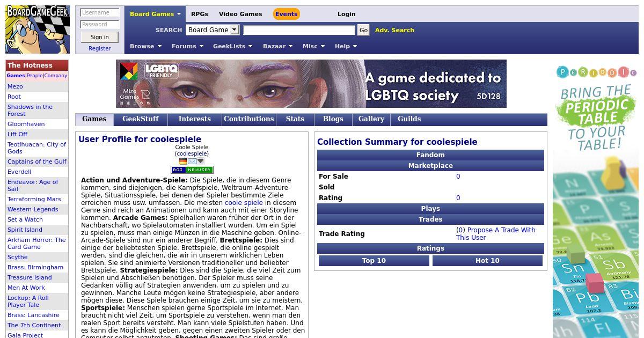Click the Plays section header

tap(430, 209)
